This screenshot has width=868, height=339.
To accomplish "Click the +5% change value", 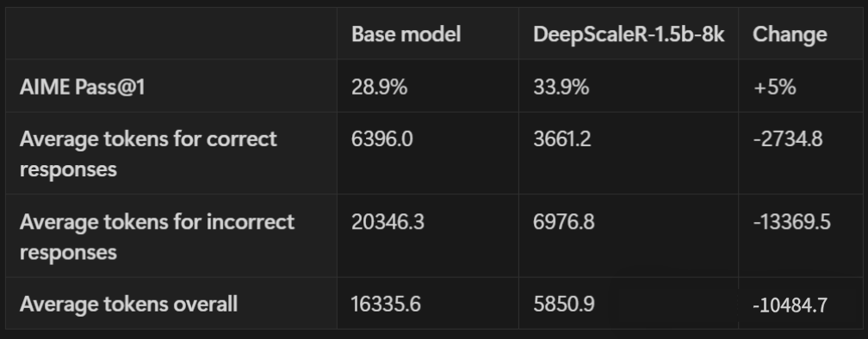I will (774, 88).
